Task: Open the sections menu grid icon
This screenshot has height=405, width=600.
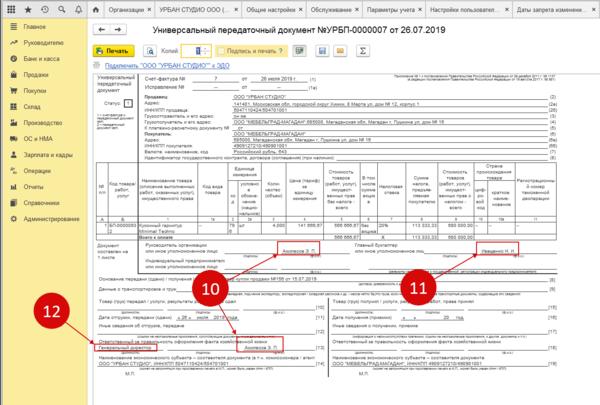Action: coord(11,9)
